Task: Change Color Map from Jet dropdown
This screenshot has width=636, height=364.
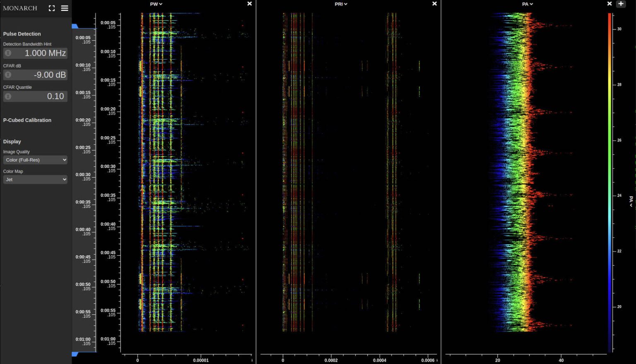Action: pos(35,179)
